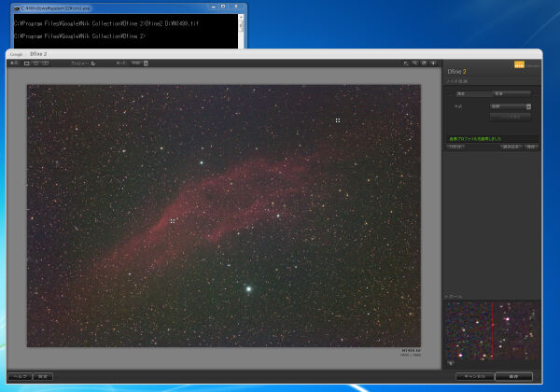
Task: Click the green auto profile applied message
Action: pyautogui.click(x=475, y=138)
